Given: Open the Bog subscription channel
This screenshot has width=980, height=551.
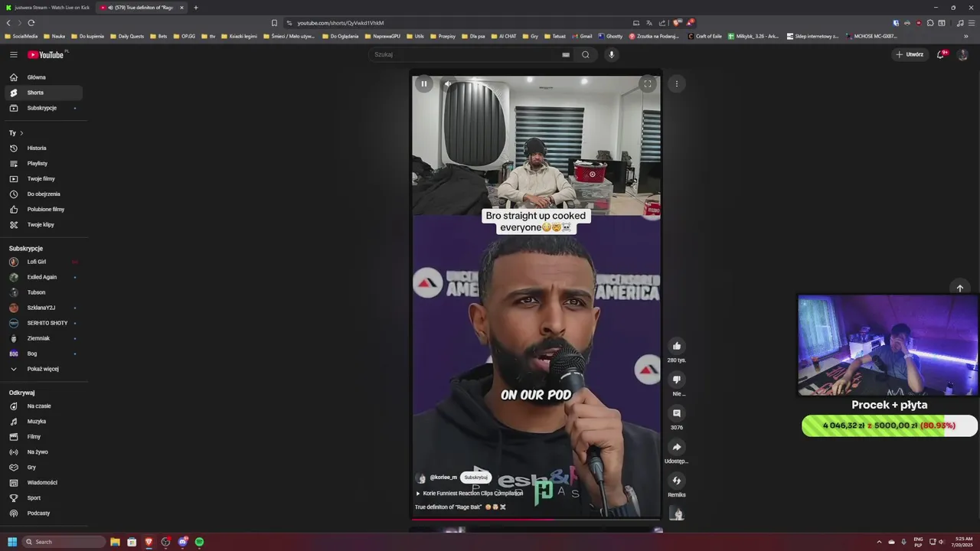Looking at the screenshot, I should pyautogui.click(x=44, y=354).
